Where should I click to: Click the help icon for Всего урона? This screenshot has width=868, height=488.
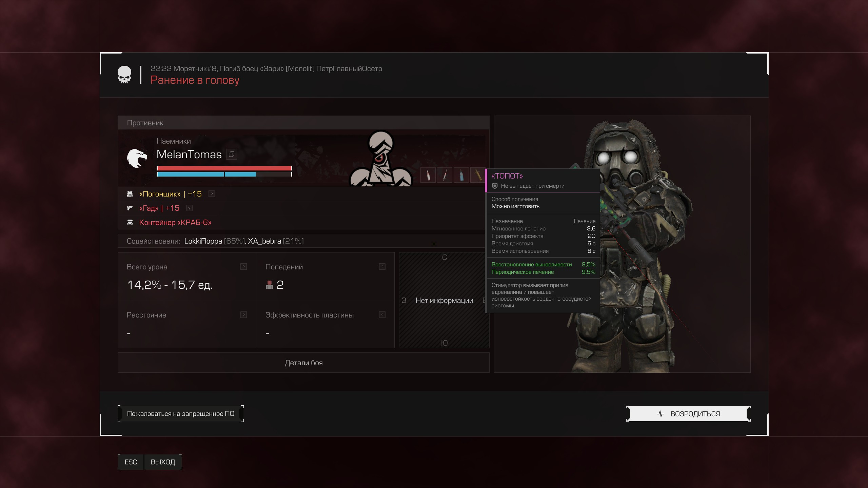243,267
